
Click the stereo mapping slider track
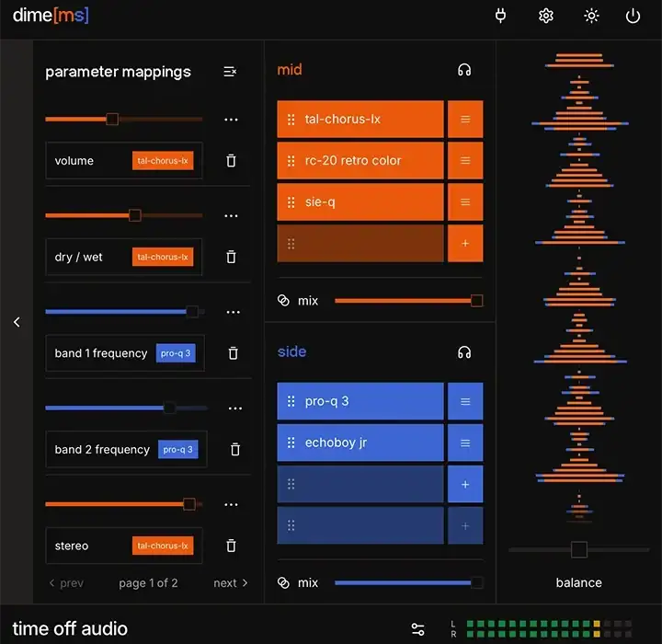point(124,504)
